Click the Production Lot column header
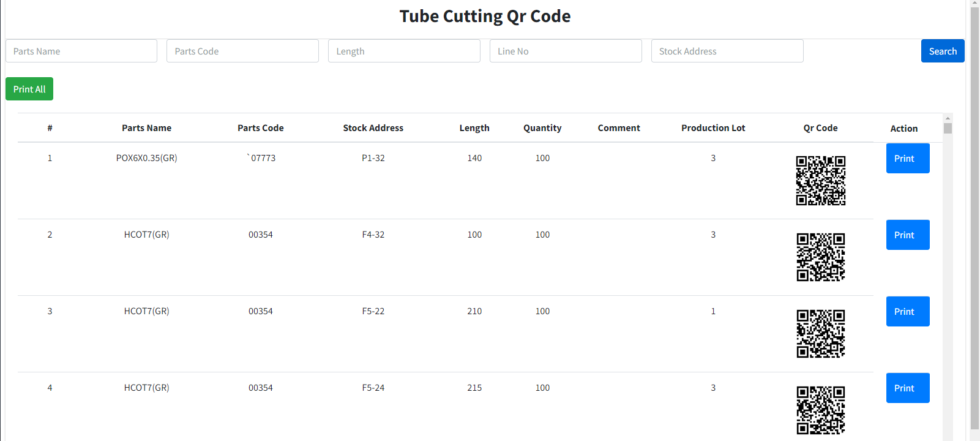The image size is (980, 441). [713, 128]
